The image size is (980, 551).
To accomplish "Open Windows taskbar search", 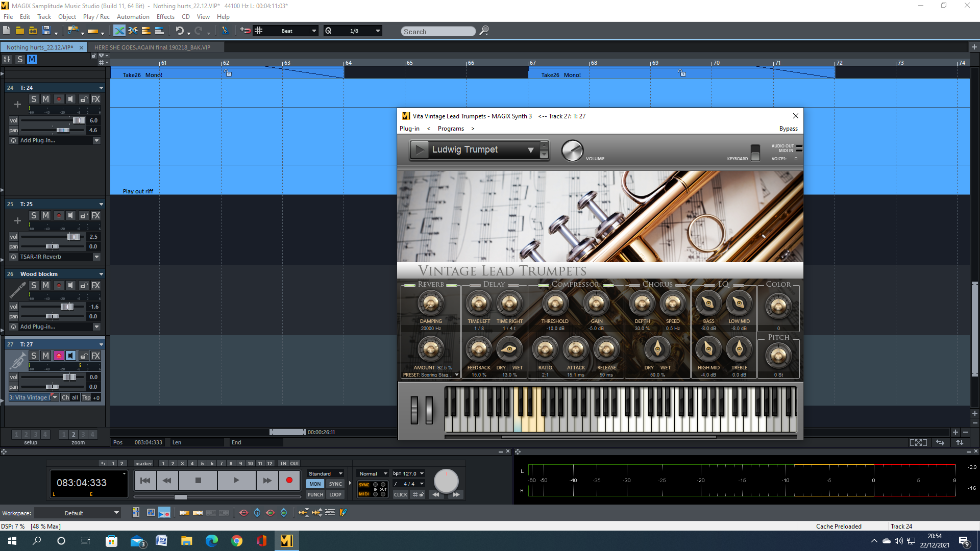I will click(x=37, y=541).
